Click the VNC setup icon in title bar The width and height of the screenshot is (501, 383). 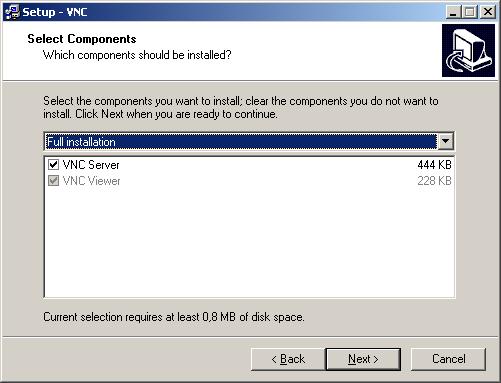point(13,12)
